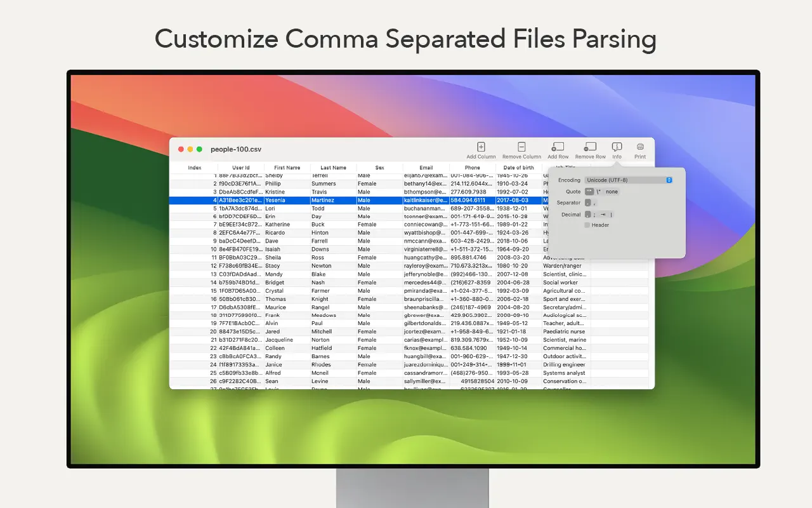Screen dimensions: 812x508
Task: Click the Remove Column icon
Action: (521, 147)
